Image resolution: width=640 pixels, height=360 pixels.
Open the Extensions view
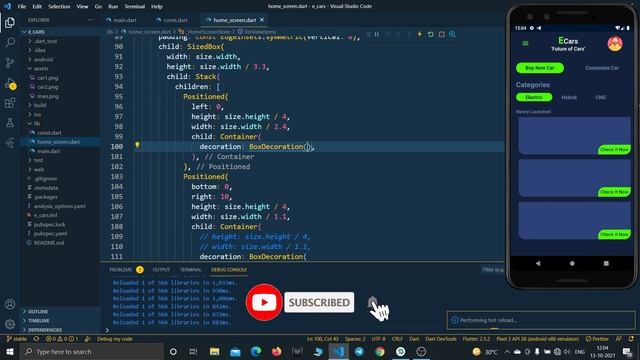[x=10, y=103]
